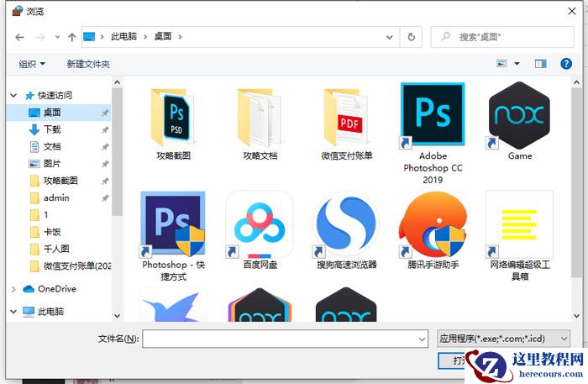Open the 攻略文档 folder
Screen dimensions: 588x384
(260, 117)
